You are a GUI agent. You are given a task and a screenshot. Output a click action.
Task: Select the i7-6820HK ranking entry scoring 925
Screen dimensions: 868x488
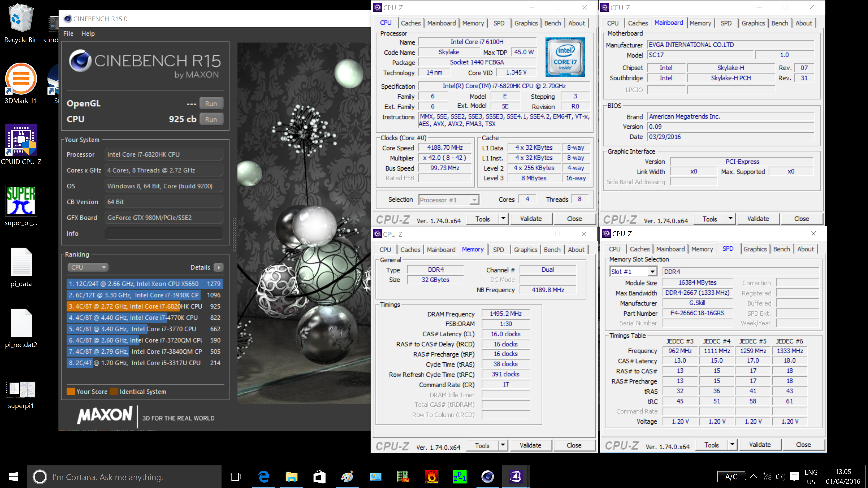[x=145, y=306]
